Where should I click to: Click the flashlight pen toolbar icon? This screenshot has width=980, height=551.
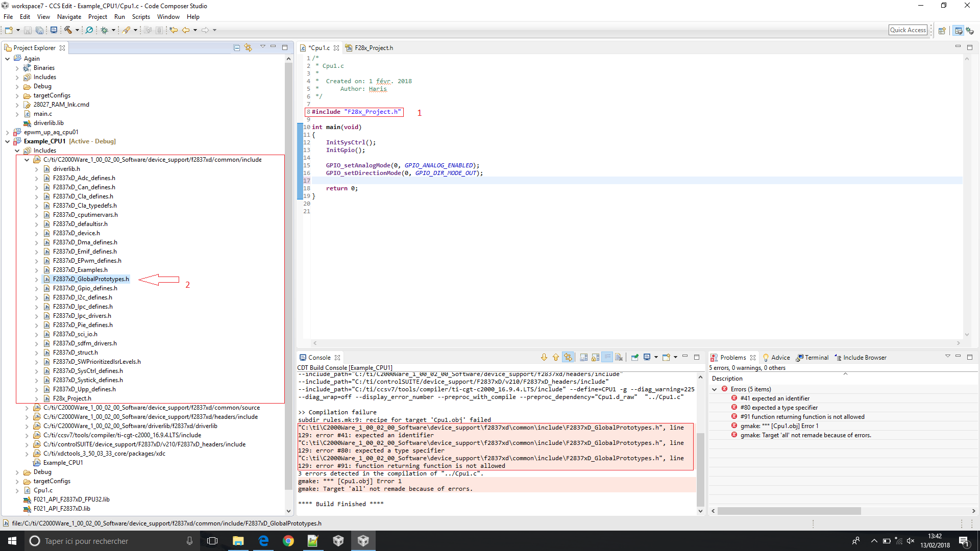pos(126,30)
